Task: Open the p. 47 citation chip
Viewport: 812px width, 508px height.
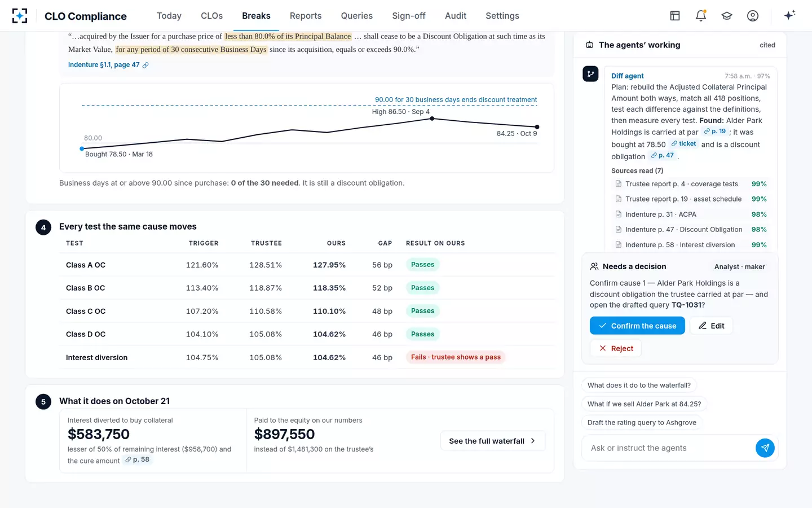Action: pyautogui.click(x=663, y=156)
